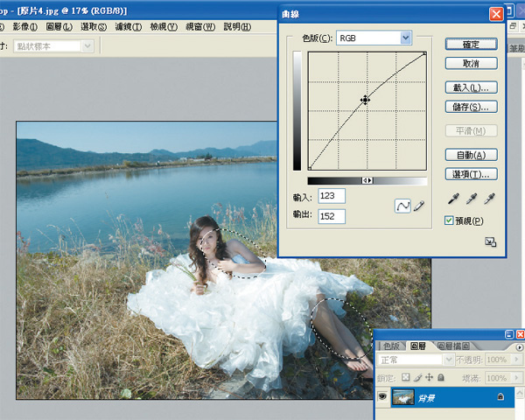Minimize the Layers panel
This screenshot has width=525, height=420.
509,334
